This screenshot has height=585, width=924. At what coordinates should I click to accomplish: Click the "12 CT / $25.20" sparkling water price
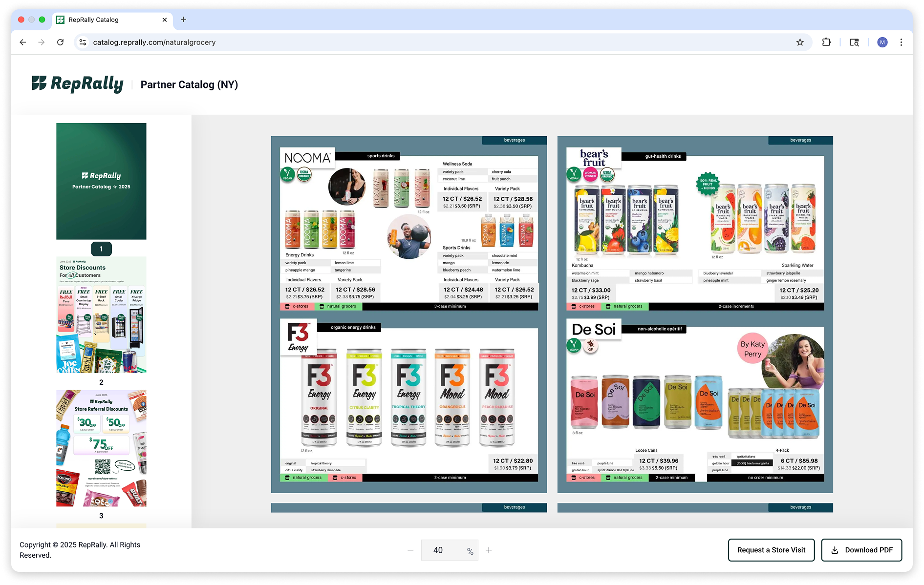tap(799, 290)
